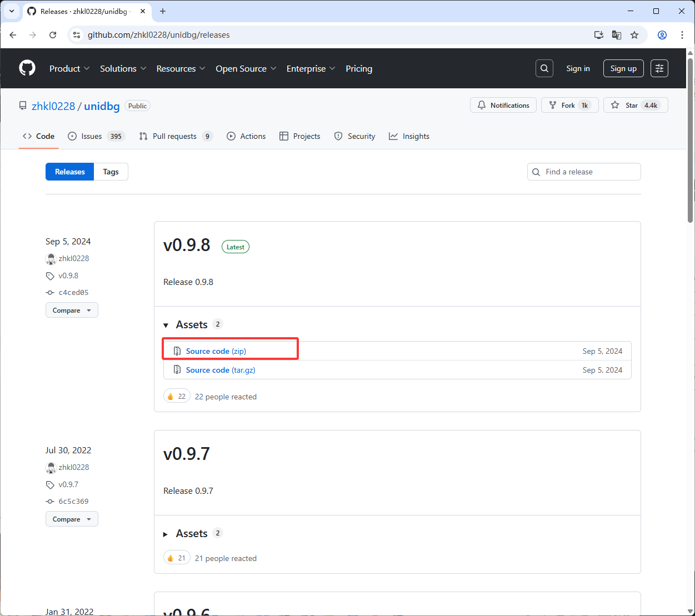Switch to the Code tab

tap(39, 136)
